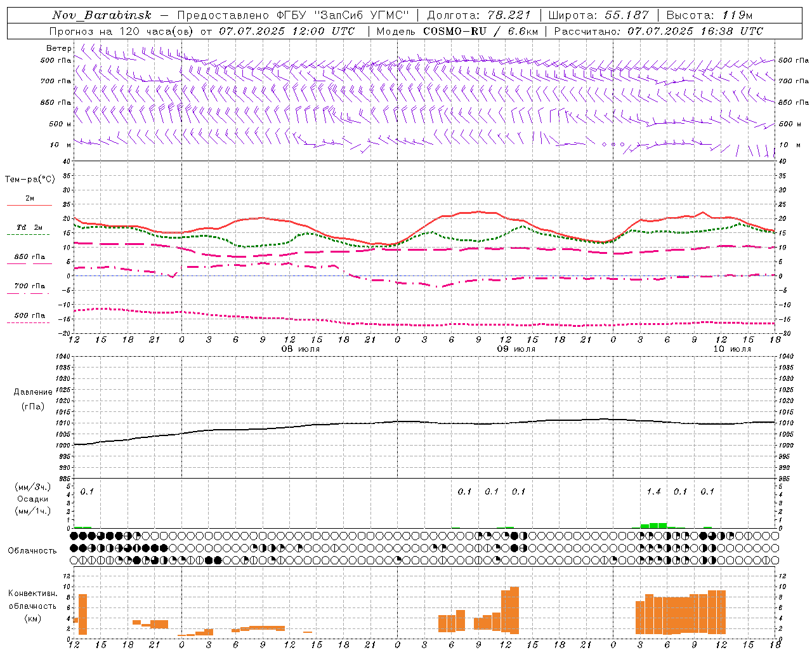
Task: Click the Конвективн. label of convective cloud panel
Action: pyautogui.click(x=33, y=594)
